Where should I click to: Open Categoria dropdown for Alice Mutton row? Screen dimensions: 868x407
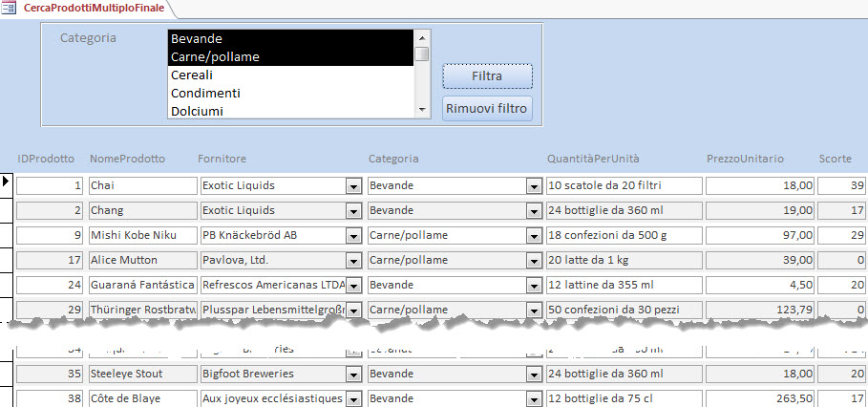tap(534, 261)
